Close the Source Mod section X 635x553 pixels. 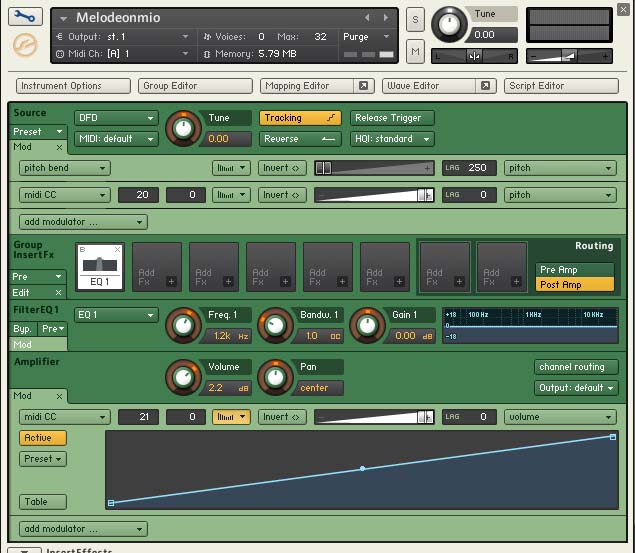coord(59,147)
